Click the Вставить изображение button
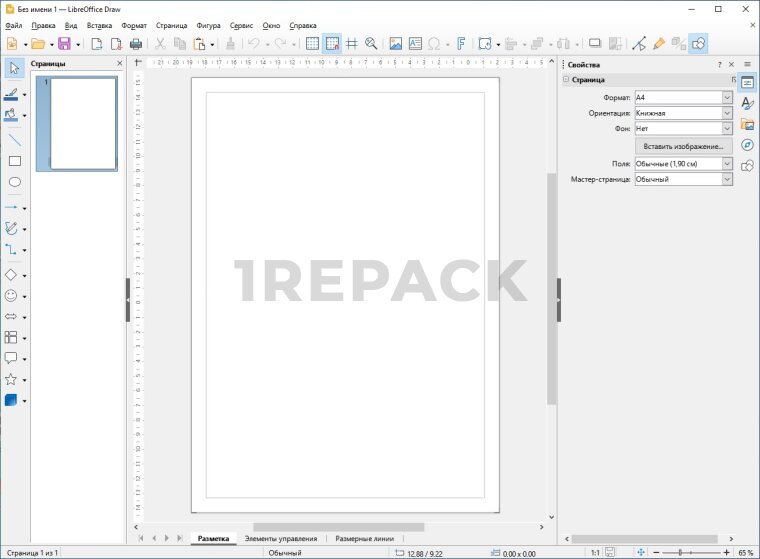760x559 pixels. point(684,146)
